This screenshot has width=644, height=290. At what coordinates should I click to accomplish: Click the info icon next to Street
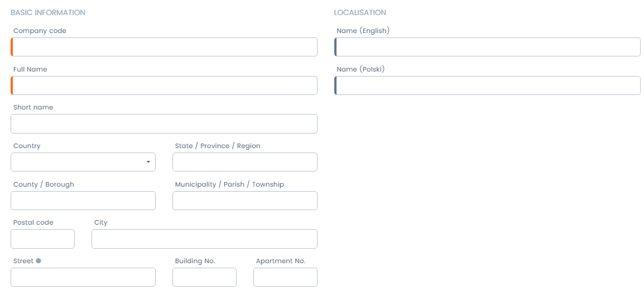pos(39,261)
